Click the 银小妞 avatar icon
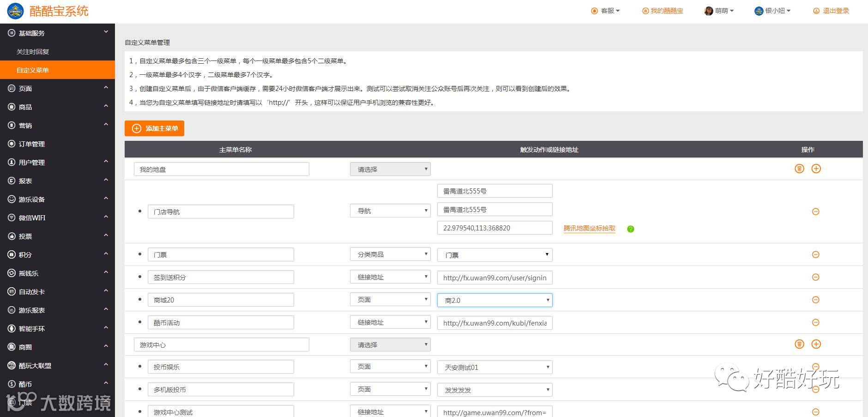Viewport: 868px width, 417px height. click(x=759, y=11)
